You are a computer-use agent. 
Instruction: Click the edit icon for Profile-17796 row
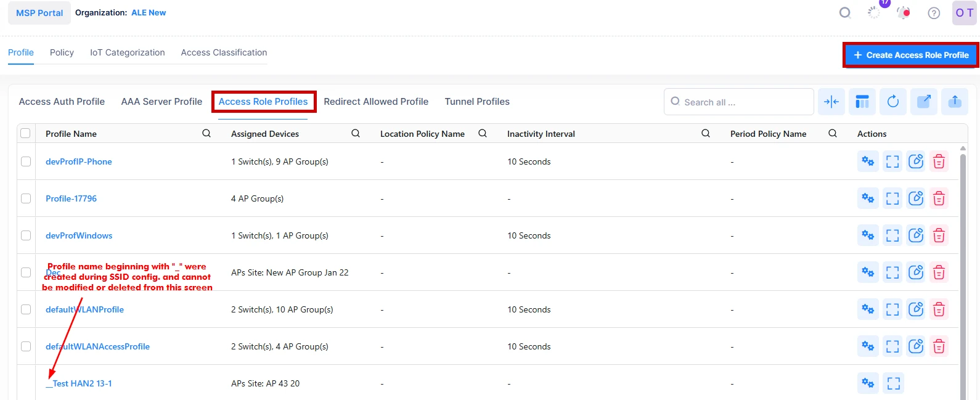(916, 198)
